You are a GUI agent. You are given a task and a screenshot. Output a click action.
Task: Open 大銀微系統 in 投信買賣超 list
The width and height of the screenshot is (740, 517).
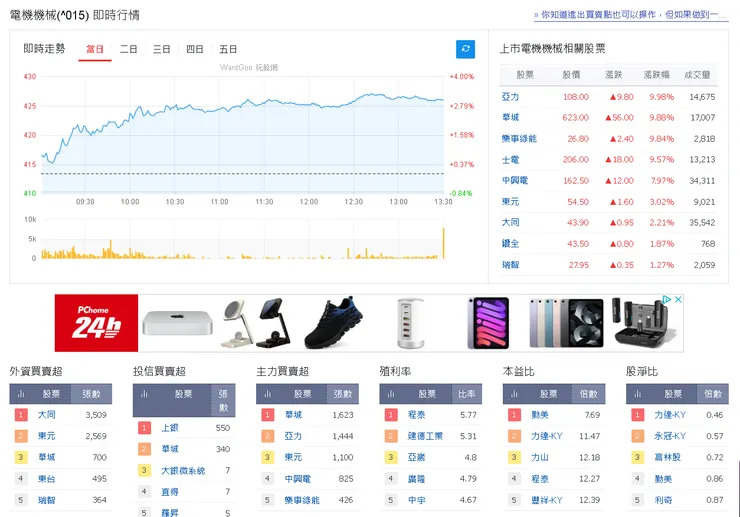pos(183,471)
